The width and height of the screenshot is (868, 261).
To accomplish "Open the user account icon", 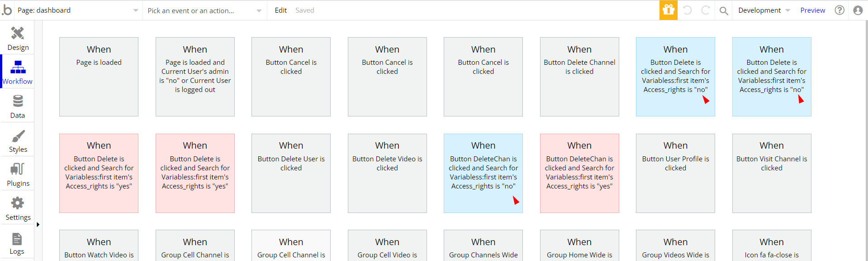I will (858, 10).
